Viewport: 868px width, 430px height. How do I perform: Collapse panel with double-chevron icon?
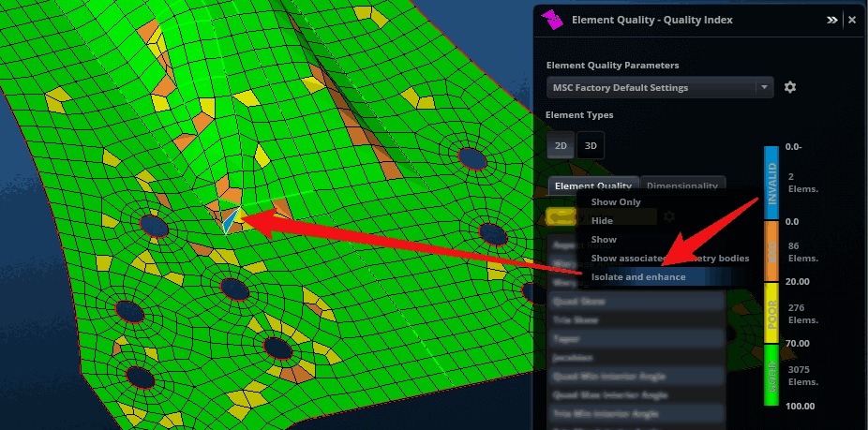coord(831,20)
